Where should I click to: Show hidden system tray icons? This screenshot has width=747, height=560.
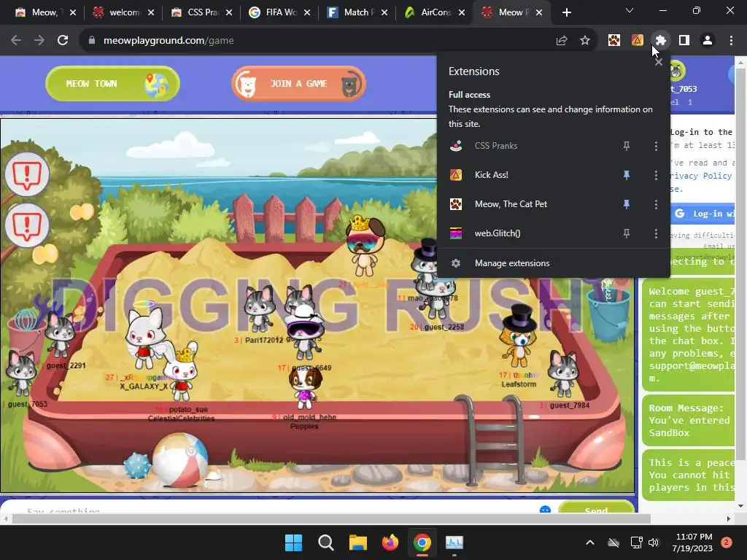(x=589, y=542)
